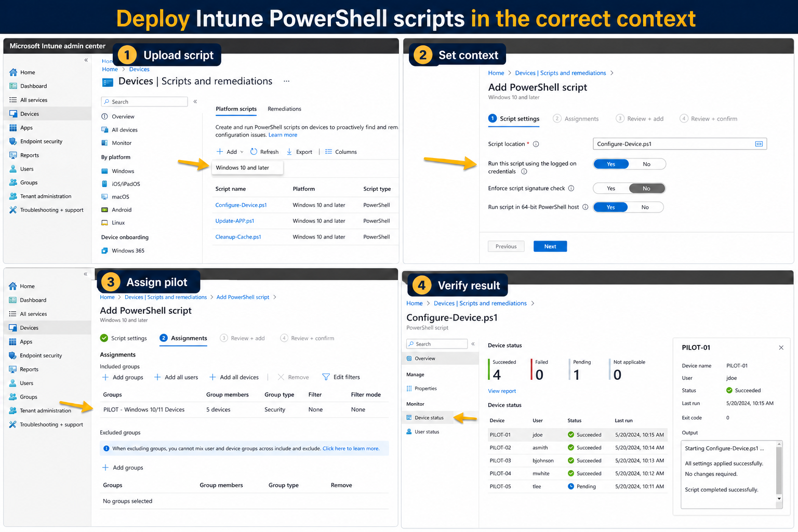This screenshot has width=798, height=532.
Task: Open Troubleshooting + support icon in Upload script sidebar
Action: (x=13, y=210)
